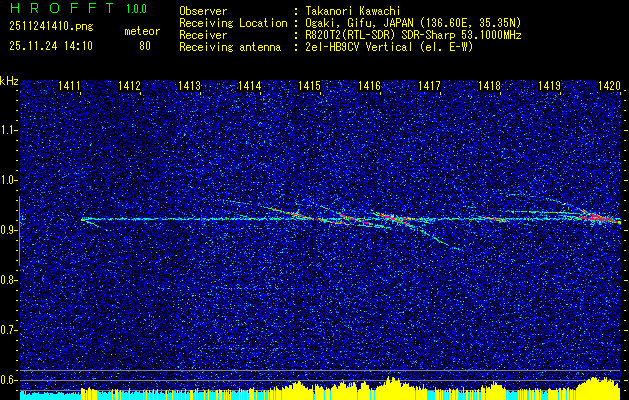Click the 1412 time marker

[129, 85]
